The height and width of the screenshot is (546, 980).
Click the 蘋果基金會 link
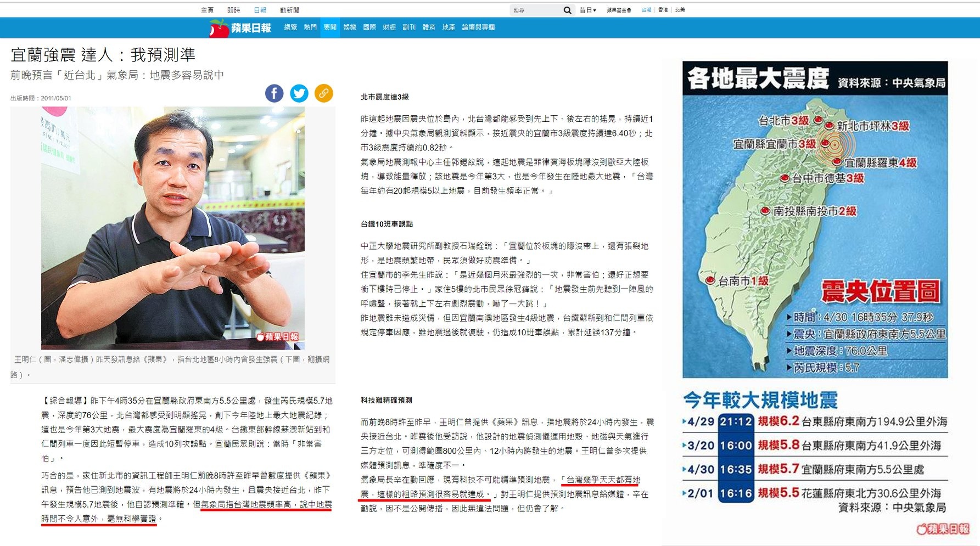[x=619, y=10]
